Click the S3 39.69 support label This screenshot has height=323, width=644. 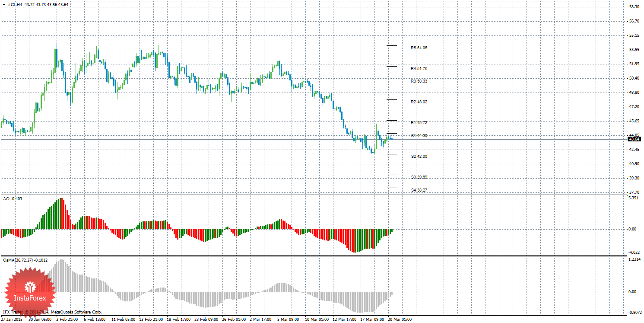(x=419, y=177)
